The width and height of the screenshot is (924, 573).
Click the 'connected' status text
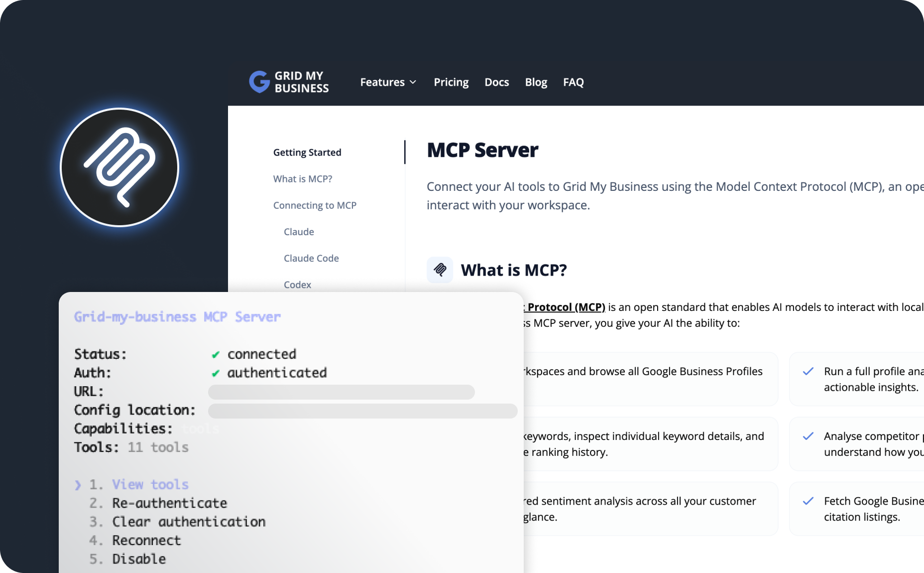pos(262,354)
